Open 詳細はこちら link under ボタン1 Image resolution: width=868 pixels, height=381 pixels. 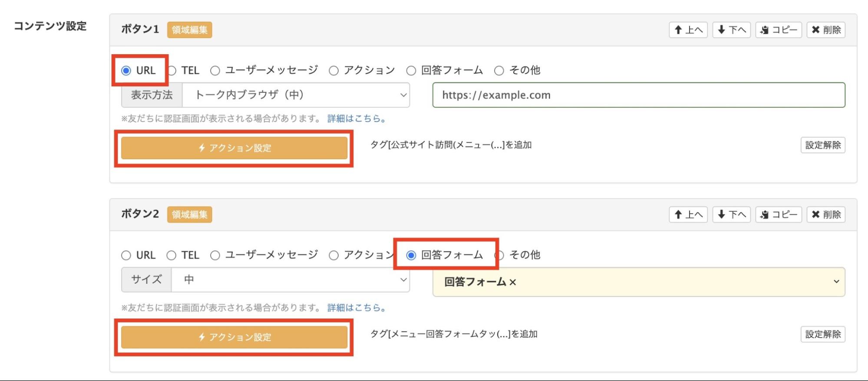coord(356,118)
